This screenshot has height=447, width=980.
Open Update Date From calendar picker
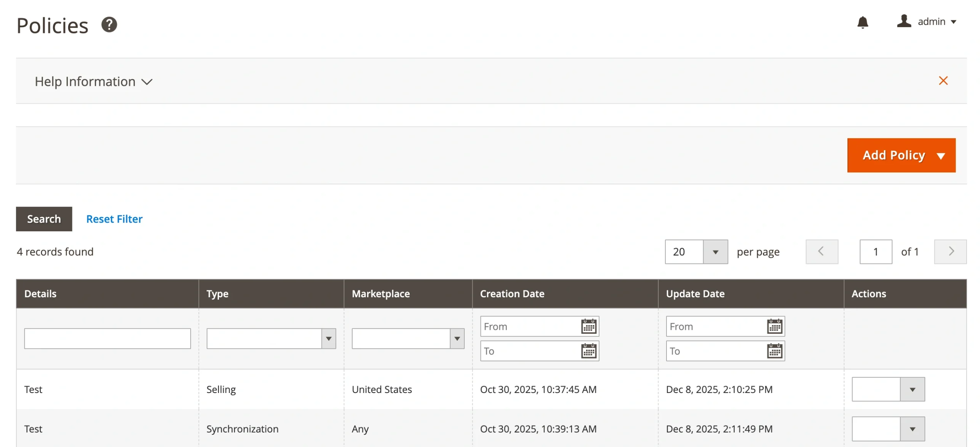(x=774, y=327)
